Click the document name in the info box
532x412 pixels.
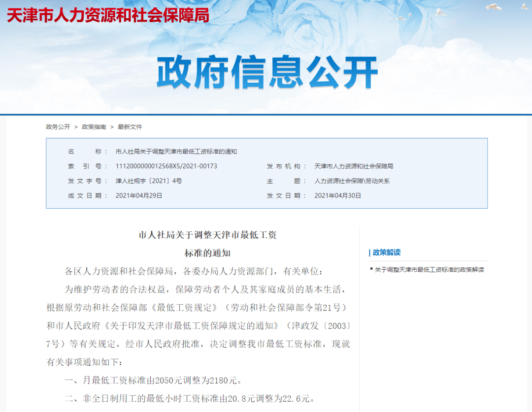click(176, 152)
